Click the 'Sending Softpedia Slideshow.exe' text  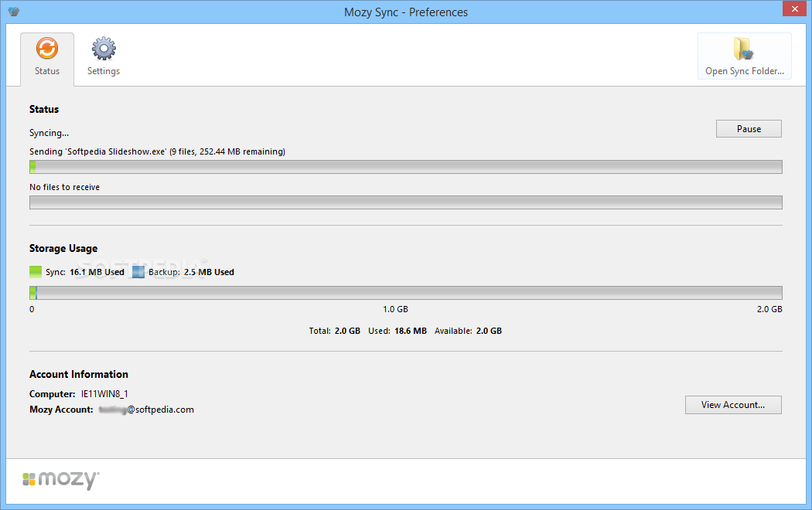pos(158,151)
